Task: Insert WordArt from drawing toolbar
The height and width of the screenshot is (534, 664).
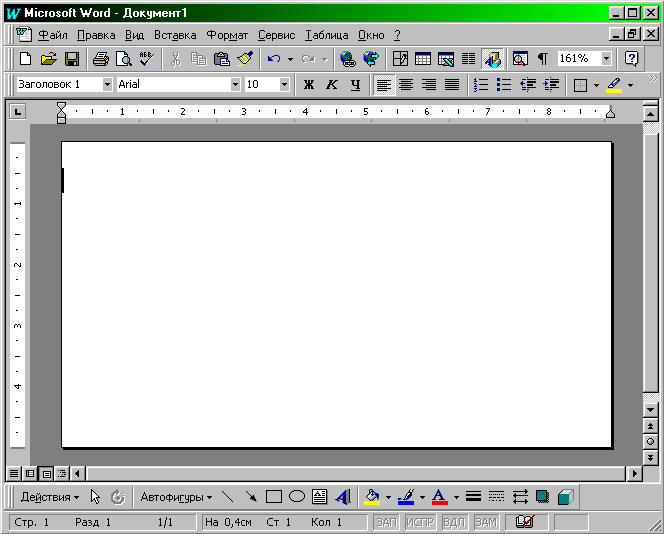Action: coord(343,496)
